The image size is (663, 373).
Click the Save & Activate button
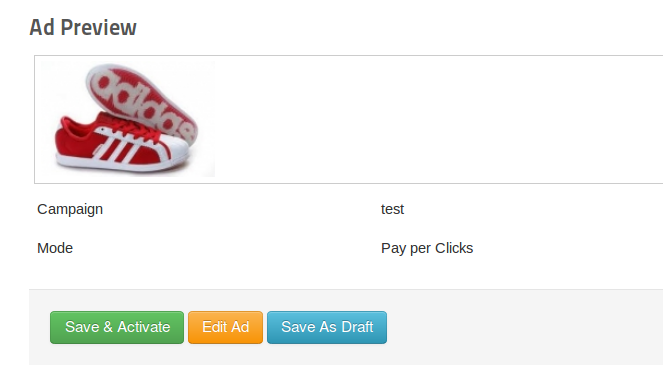(x=117, y=327)
